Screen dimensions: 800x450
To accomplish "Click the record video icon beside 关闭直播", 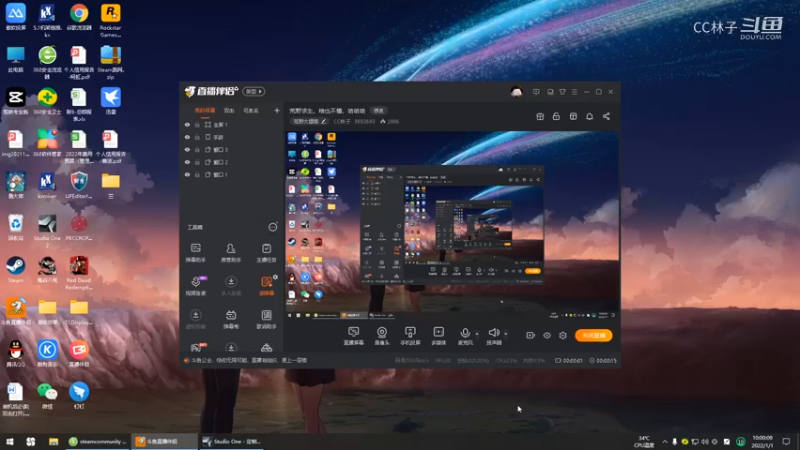I will (x=530, y=335).
